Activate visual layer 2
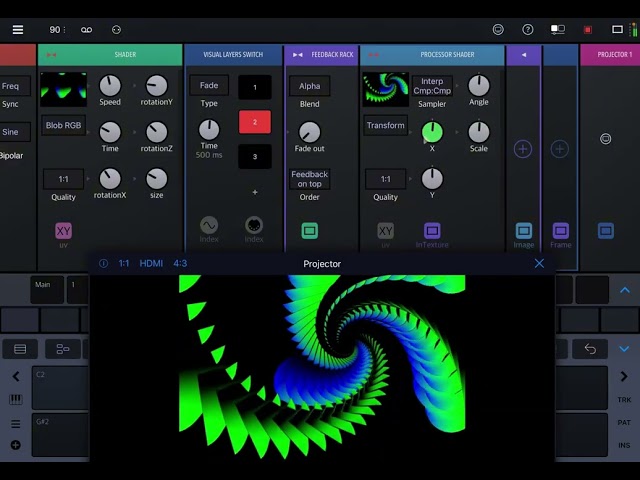640x480 pixels. (x=255, y=122)
